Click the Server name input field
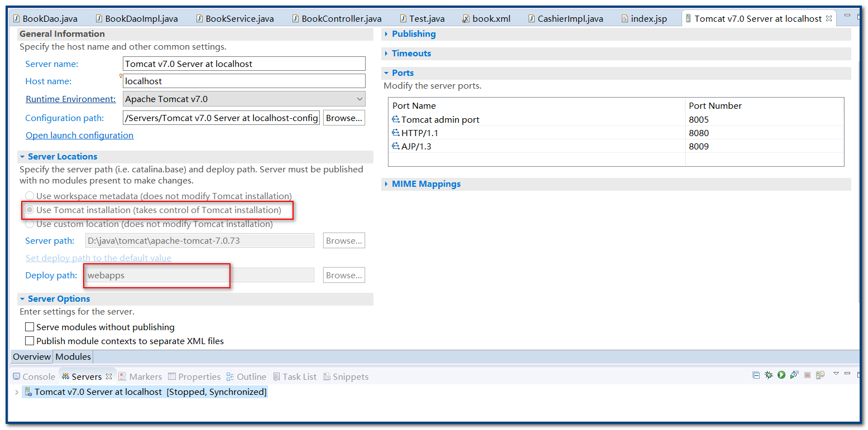 (244, 64)
